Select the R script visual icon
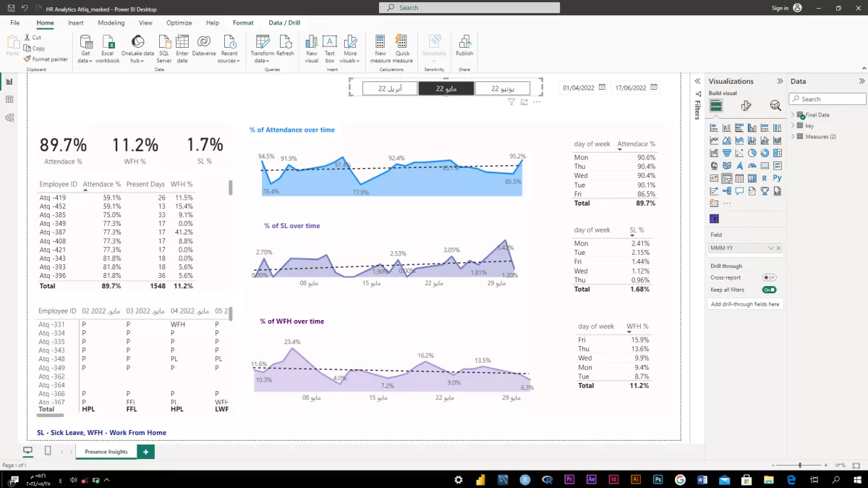868x488 pixels. click(x=765, y=178)
